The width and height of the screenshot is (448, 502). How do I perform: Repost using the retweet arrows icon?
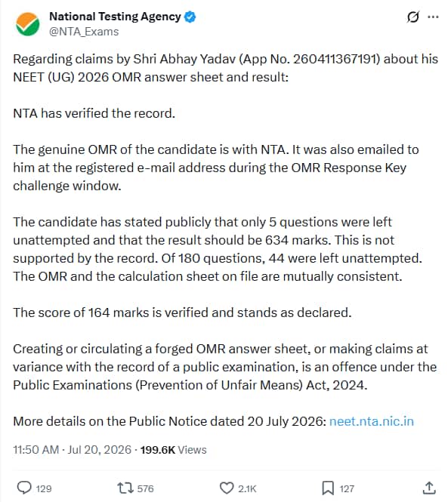tap(125, 488)
